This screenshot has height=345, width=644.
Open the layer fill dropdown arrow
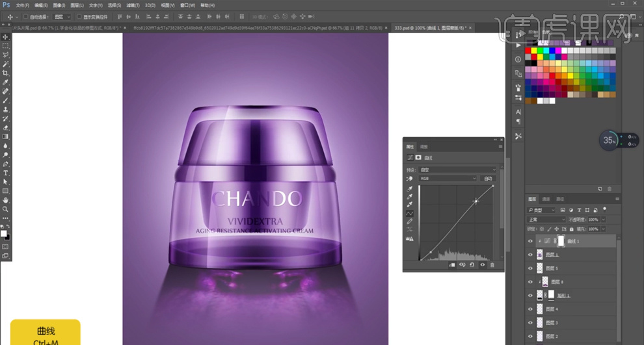coord(603,229)
